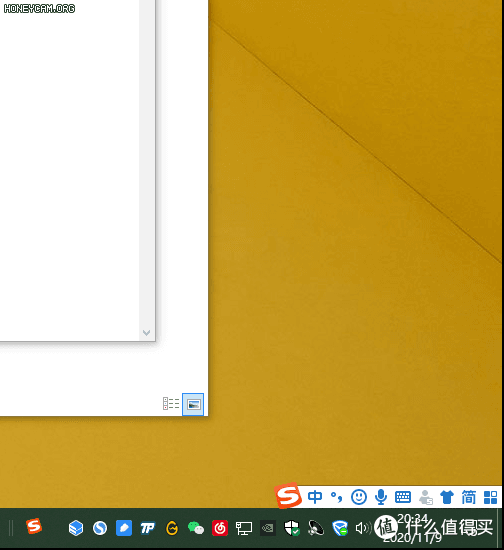The height and width of the screenshot is (550, 504).
Task: Click the Sogou S logo on the input bar
Action: pos(288,496)
